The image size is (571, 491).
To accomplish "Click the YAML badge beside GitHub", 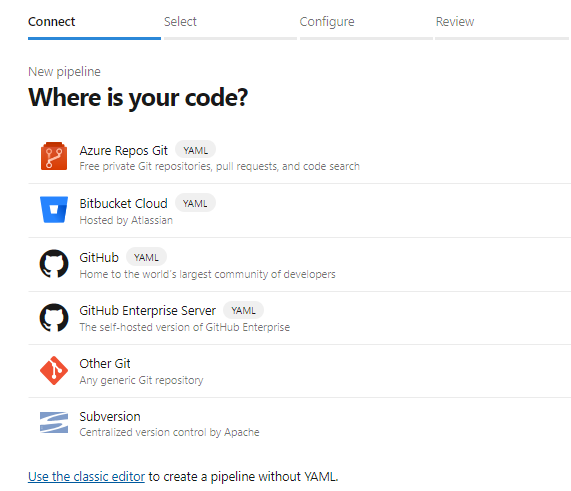I will 146,257.
